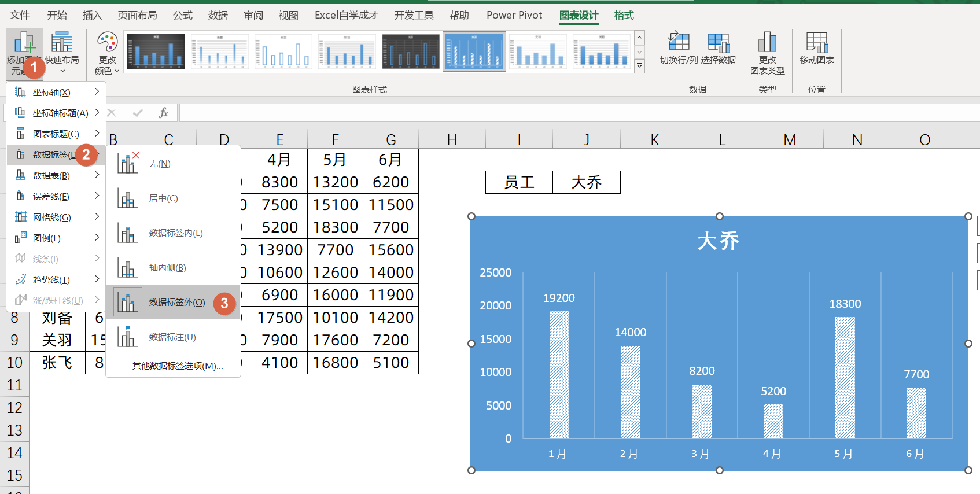Expand chart styles gallery with More arrow
Viewport: 980px width, 494px height.
coord(639,66)
